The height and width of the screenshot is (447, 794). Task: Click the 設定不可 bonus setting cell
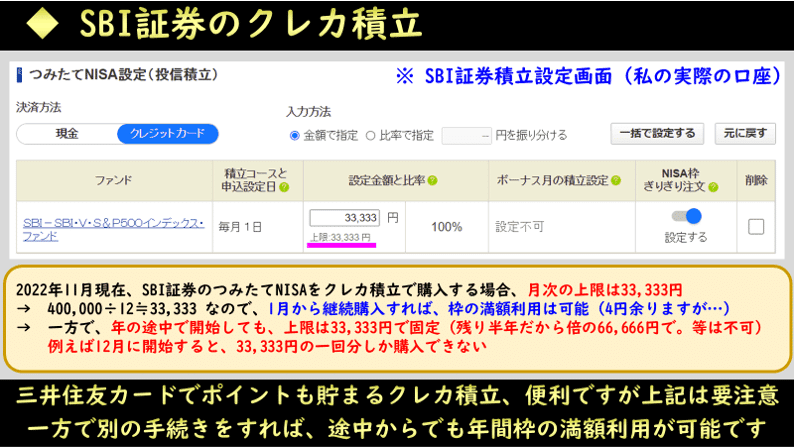tap(562, 227)
